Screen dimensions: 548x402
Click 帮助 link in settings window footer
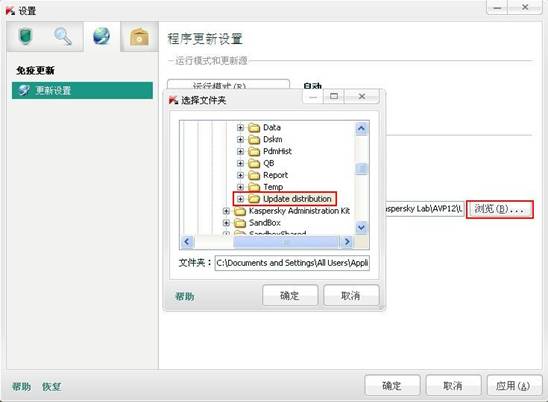click(21, 387)
